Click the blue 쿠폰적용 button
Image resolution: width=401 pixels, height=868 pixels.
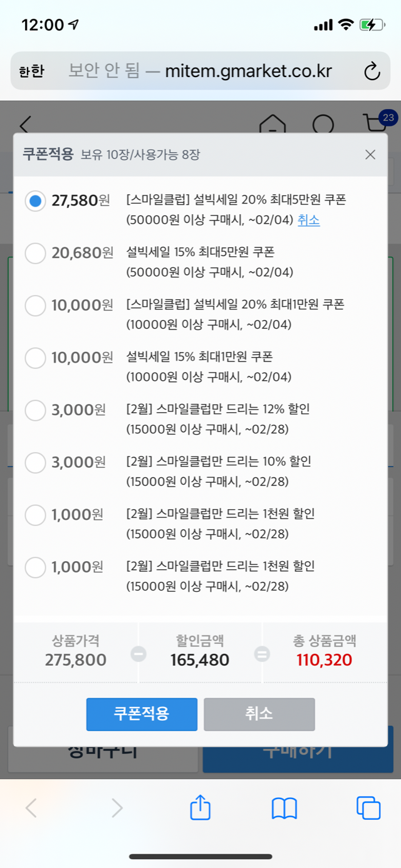point(142,715)
